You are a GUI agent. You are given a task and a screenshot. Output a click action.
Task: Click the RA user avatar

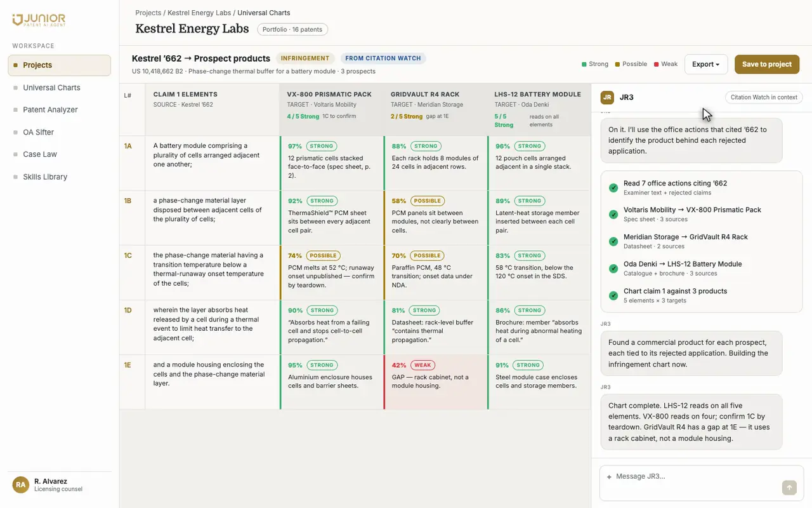click(x=21, y=485)
